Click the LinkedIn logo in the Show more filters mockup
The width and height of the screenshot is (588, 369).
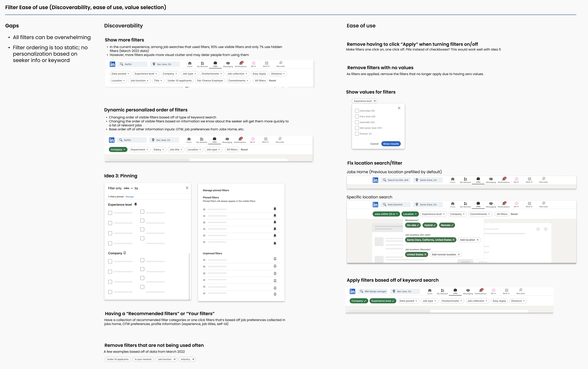[x=112, y=64]
